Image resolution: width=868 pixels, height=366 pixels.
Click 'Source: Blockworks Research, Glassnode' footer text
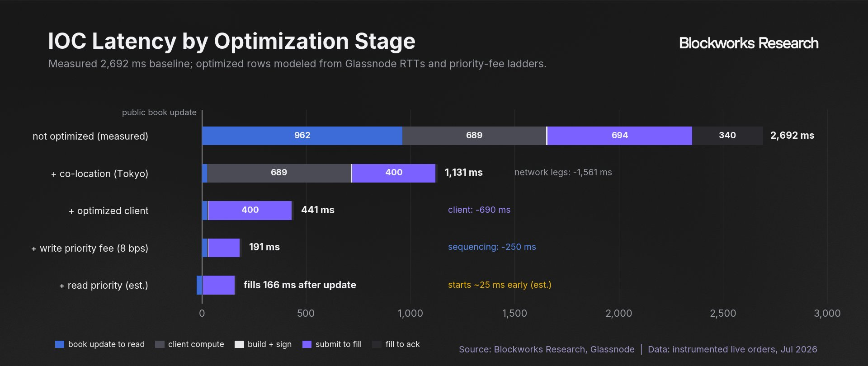tap(547, 349)
